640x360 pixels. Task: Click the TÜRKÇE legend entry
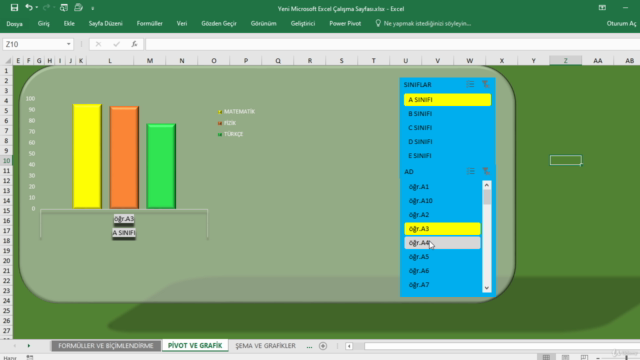point(231,134)
